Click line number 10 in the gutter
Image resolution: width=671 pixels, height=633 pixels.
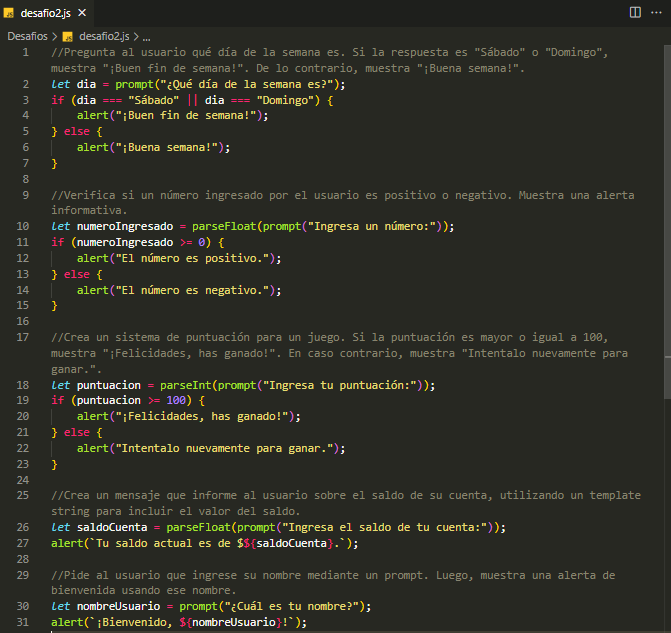pos(23,226)
